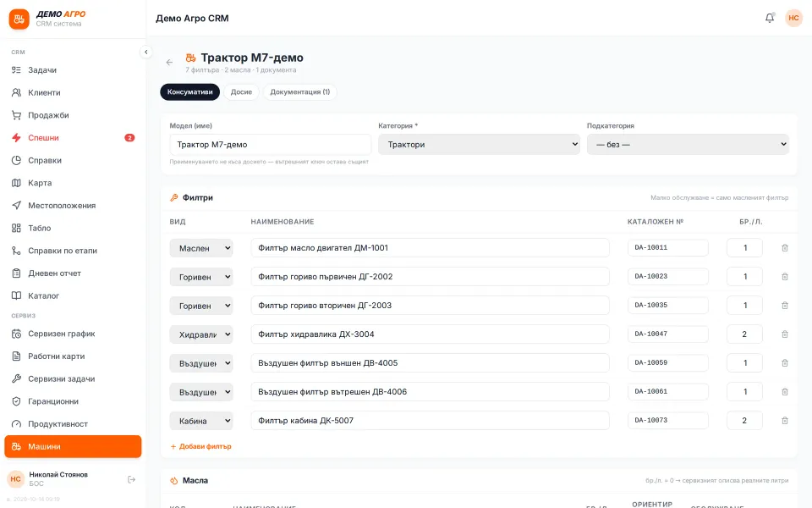Go to Местоположения
812x508 pixels.
[73, 205]
